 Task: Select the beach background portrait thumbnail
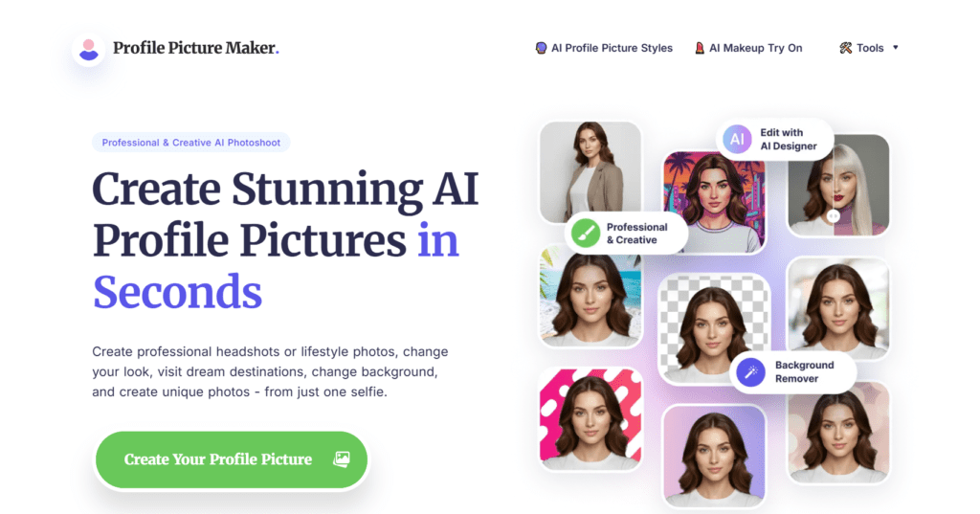[590, 296]
